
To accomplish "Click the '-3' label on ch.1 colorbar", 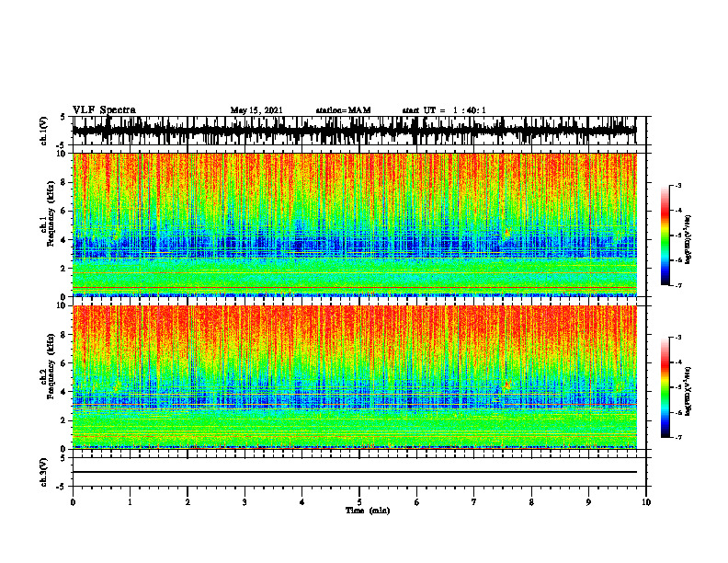I will (678, 185).
